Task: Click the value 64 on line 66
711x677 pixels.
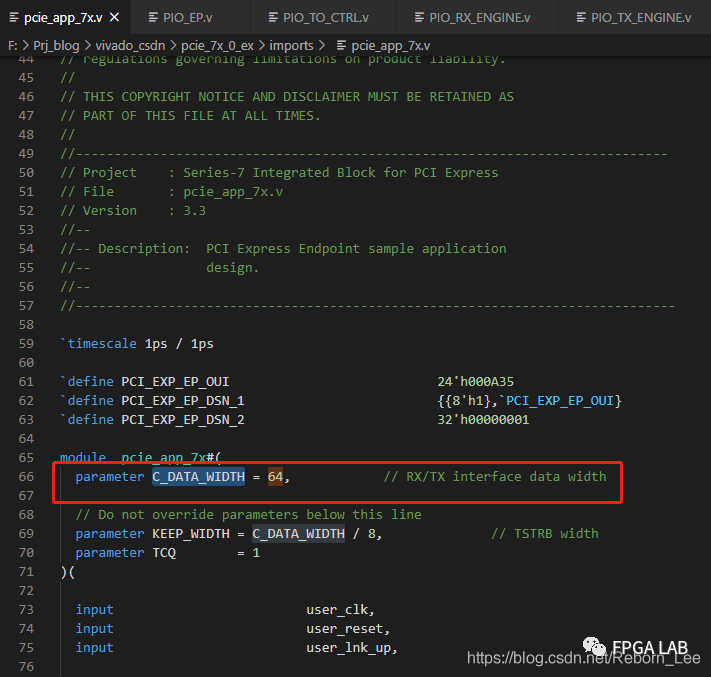Action: tap(275, 477)
